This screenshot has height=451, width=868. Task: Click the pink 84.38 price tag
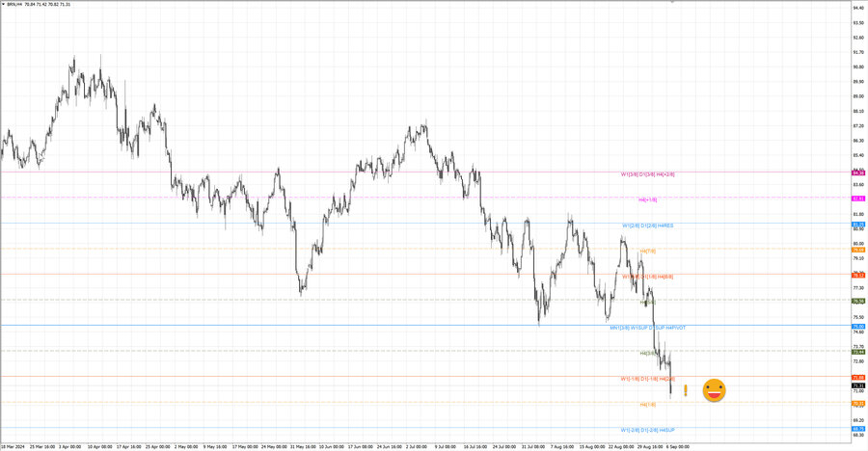858,173
